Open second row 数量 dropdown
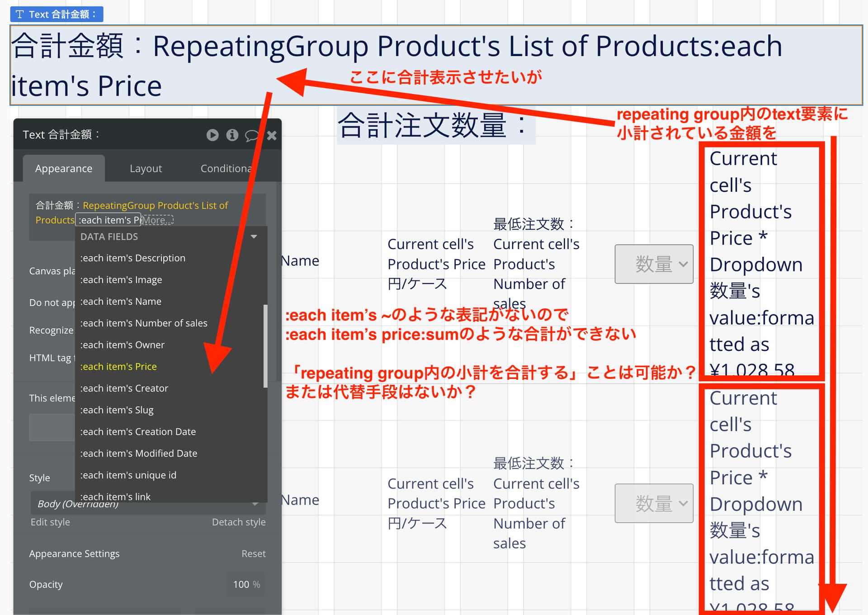The height and width of the screenshot is (615, 868). coord(654,503)
